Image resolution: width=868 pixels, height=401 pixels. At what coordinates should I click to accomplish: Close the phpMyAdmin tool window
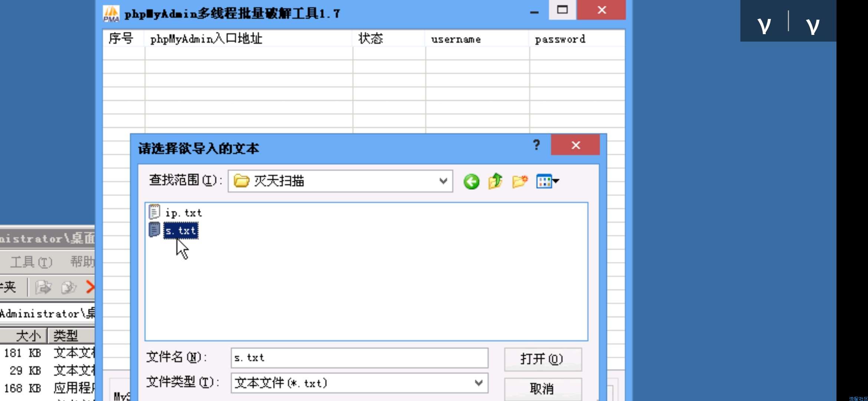pyautogui.click(x=601, y=10)
